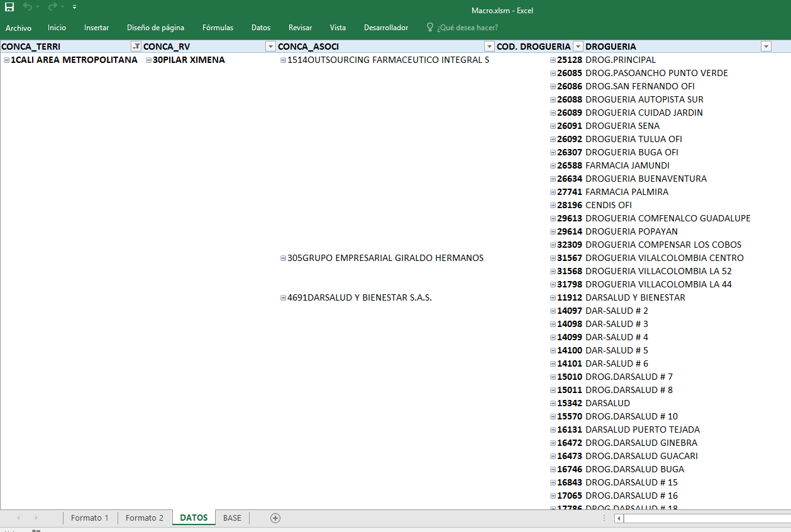Viewport: 791px width, 532px height.
Task: Select the DROGUERIA TULUA OFI cell
Action: pos(634,140)
